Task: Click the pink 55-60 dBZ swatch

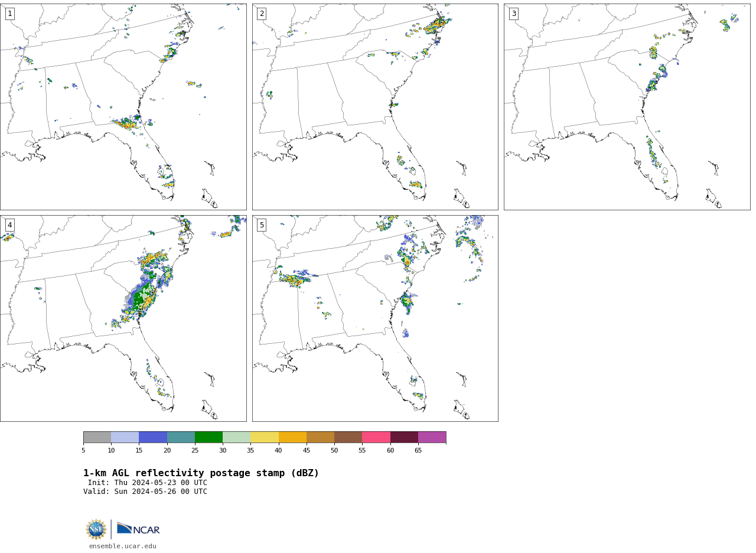Action: click(376, 437)
